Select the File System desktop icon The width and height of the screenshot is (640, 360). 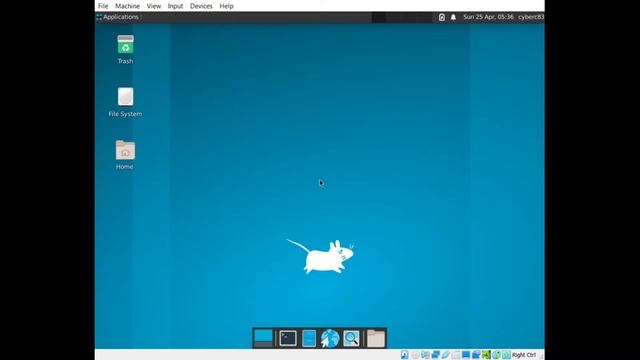point(125,102)
